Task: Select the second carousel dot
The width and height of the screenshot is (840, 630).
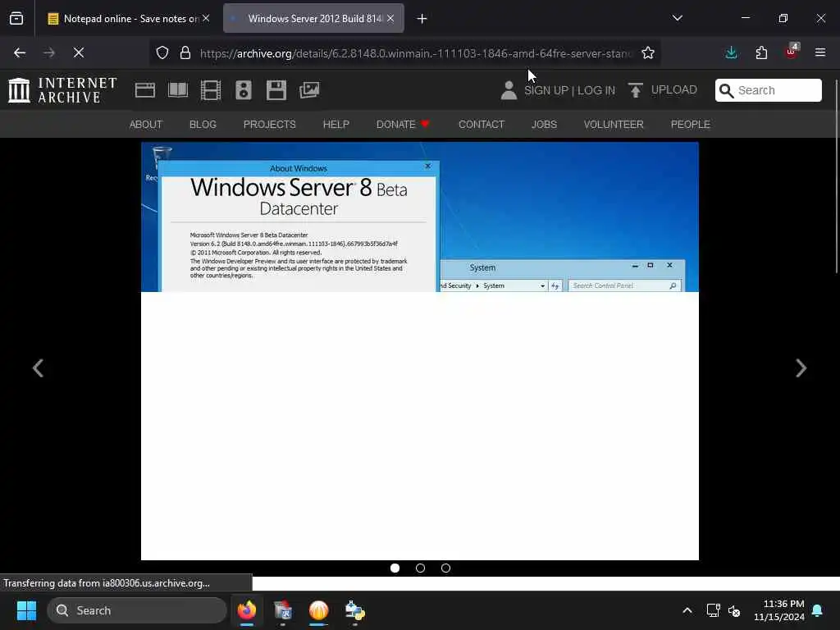Action: (x=421, y=568)
